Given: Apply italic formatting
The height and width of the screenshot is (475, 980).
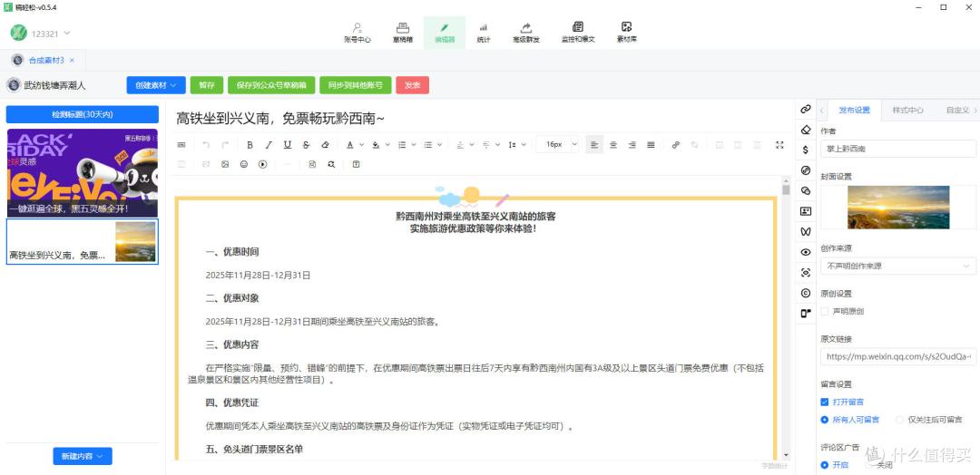Looking at the screenshot, I should (x=269, y=145).
